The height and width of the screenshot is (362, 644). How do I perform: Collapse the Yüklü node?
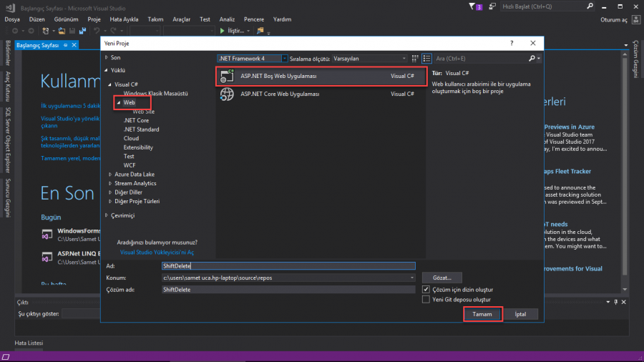point(107,70)
